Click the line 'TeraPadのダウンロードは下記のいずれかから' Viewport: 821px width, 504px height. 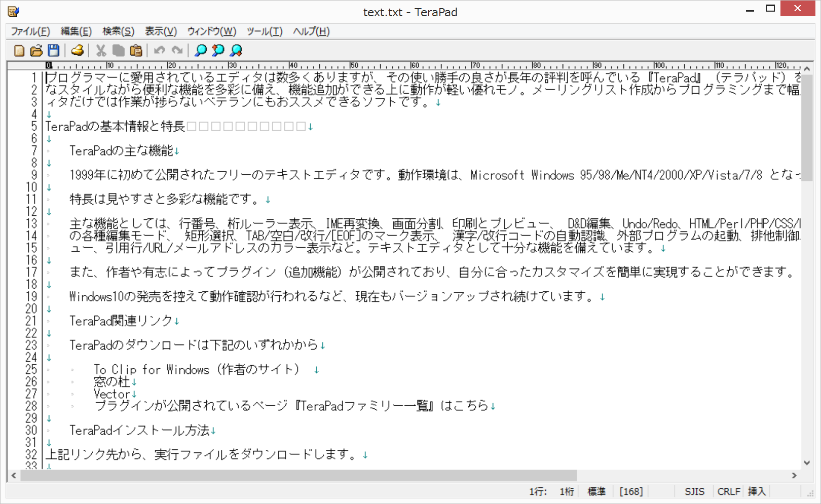click(x=194, y=345)
